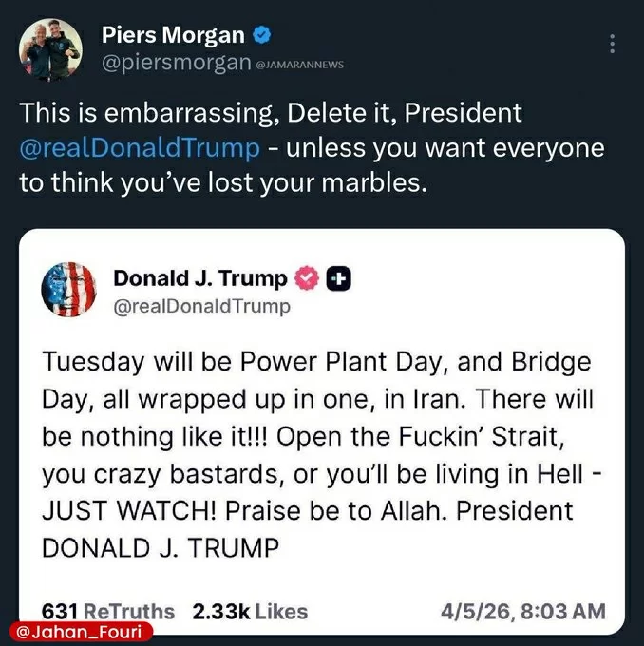View the 2.33k Likes count
The width and height of the screenshot is (644, 646).
point(250,610)
